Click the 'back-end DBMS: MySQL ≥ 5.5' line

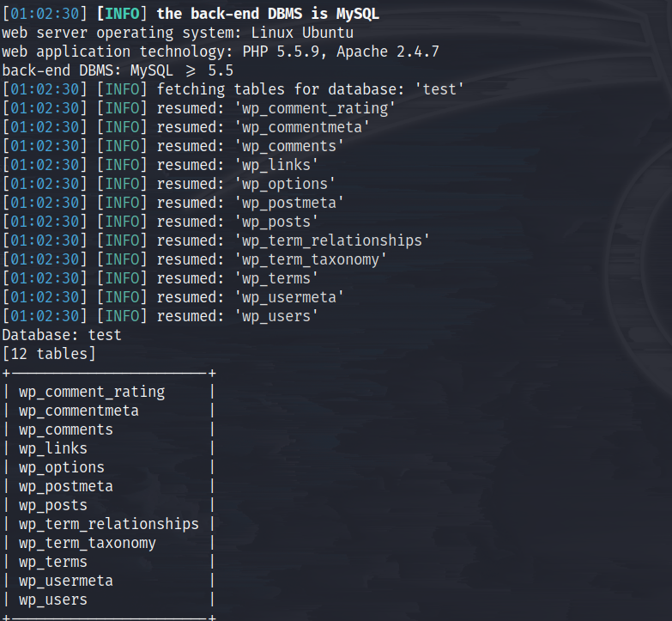click(x=118, y=70)
